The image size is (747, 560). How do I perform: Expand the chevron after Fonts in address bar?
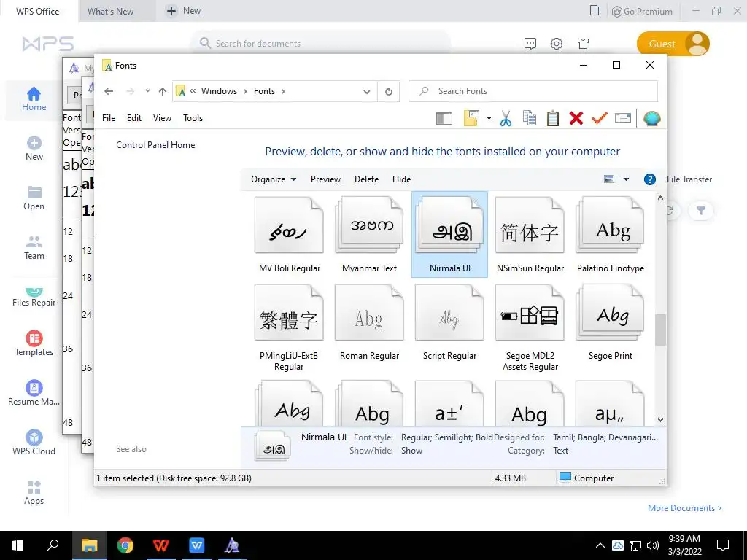pyautogui.click(x=283, y=91)
